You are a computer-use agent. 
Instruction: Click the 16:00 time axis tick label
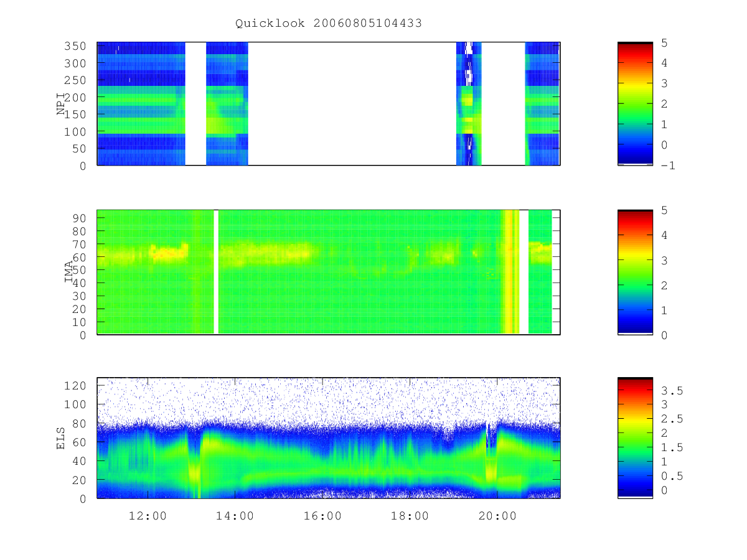tap(322, 516)
